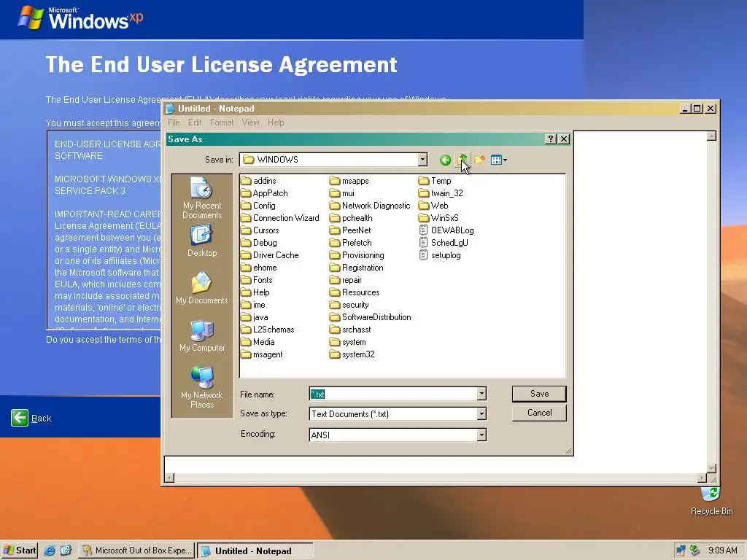This screenshot has height=560, width=747.
Task: Select the Prefetch folder
Action: (x=351, y=243)
